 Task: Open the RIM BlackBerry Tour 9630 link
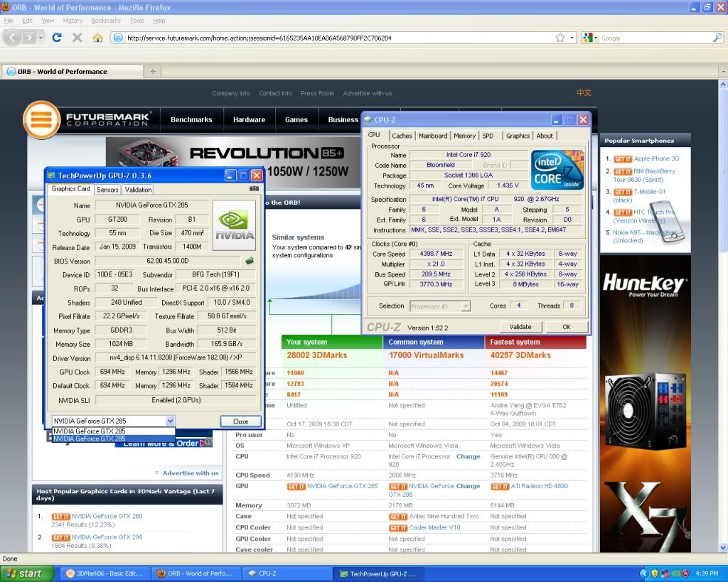644,175
